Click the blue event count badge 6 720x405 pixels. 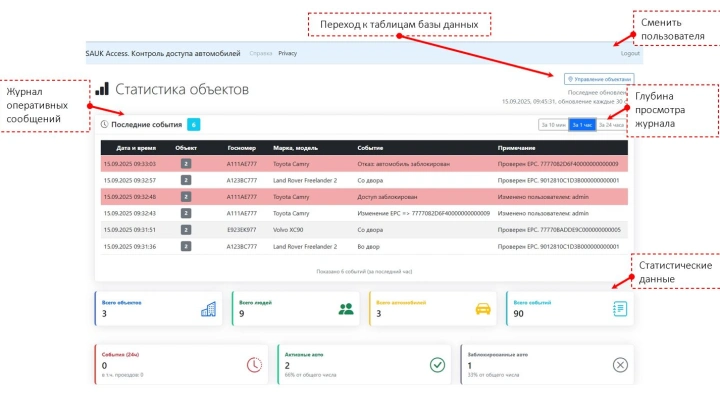(193, 125)
